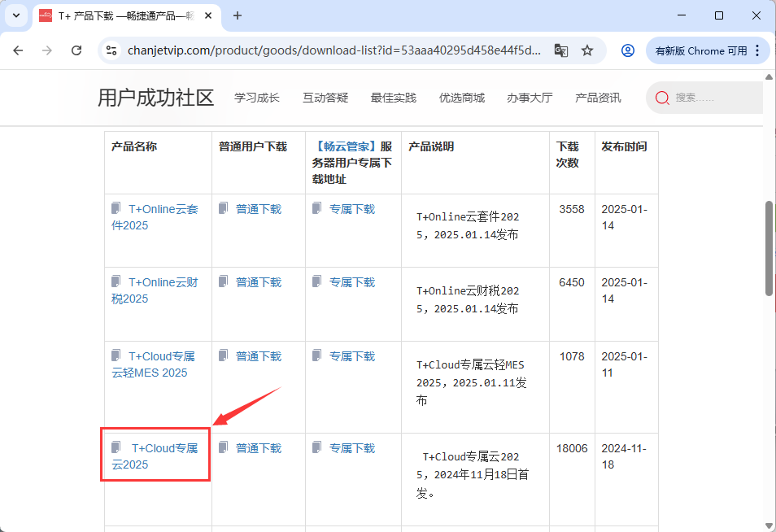Click the 产品说明 column header
This screenshot has width=776, height=532.
431,146
